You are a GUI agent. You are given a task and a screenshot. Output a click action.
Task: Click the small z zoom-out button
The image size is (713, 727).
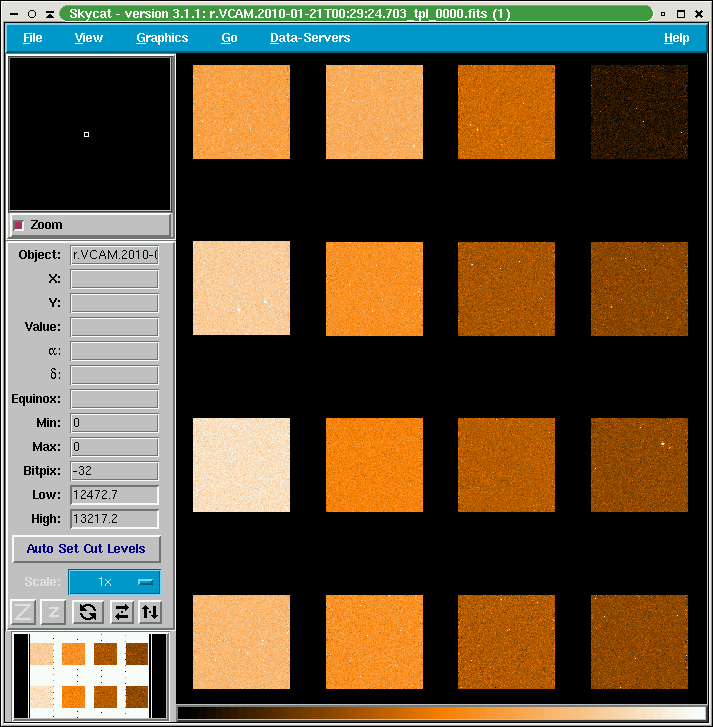tap(55, 612)
